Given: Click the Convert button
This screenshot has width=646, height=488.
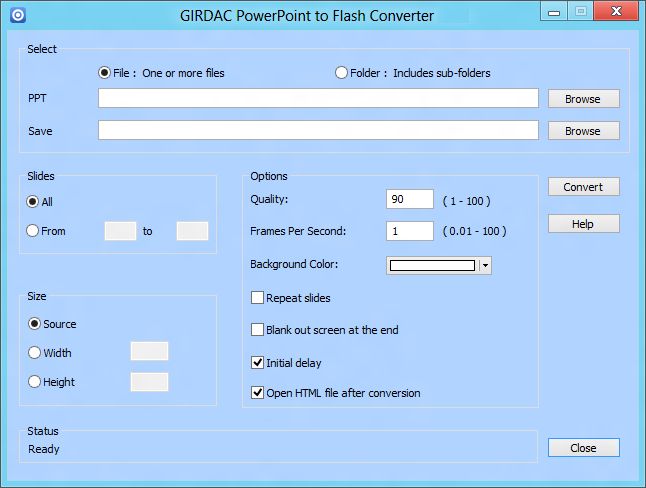Looking at the screenshot, I should pos(583,187).
